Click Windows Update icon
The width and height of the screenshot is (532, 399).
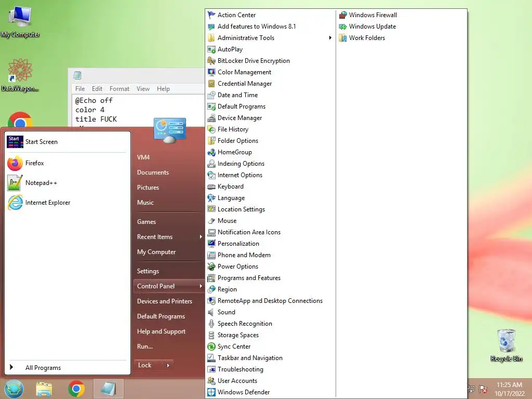click(343, 26)
